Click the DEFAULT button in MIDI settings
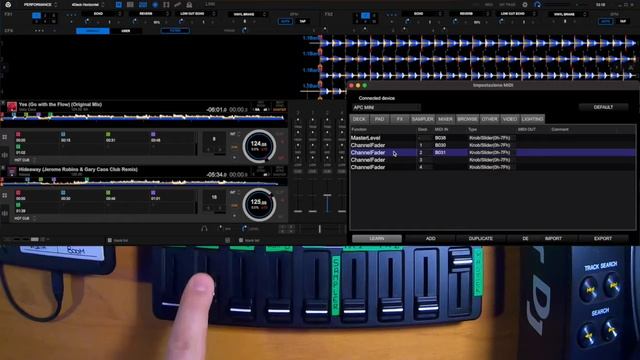Viewport: 640px width, 360px height. [x=603, y=107]
